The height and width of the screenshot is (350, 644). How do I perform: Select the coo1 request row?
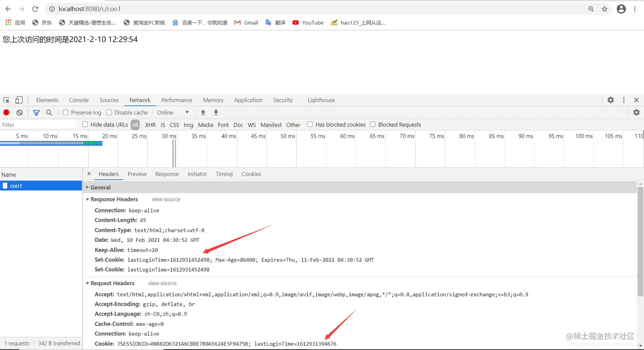(41, 186)
